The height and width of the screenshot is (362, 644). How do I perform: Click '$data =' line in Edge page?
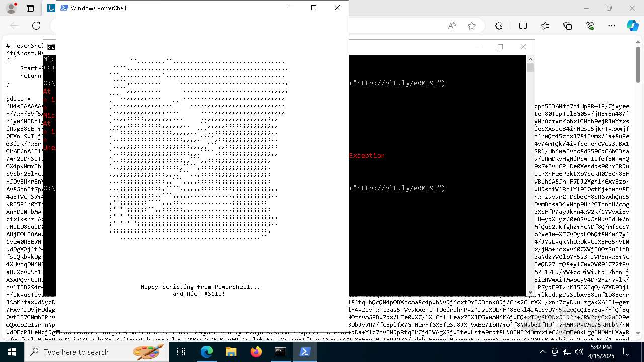19,99
